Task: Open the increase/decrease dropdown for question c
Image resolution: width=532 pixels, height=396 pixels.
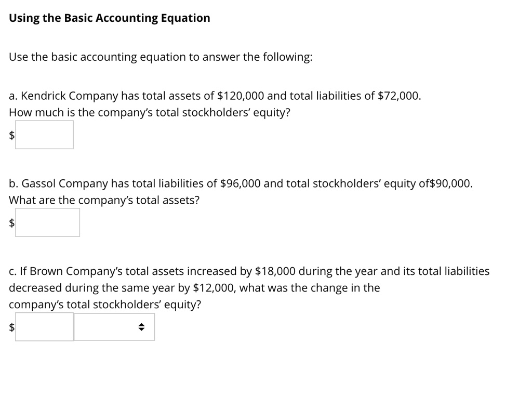Action: 114,327
